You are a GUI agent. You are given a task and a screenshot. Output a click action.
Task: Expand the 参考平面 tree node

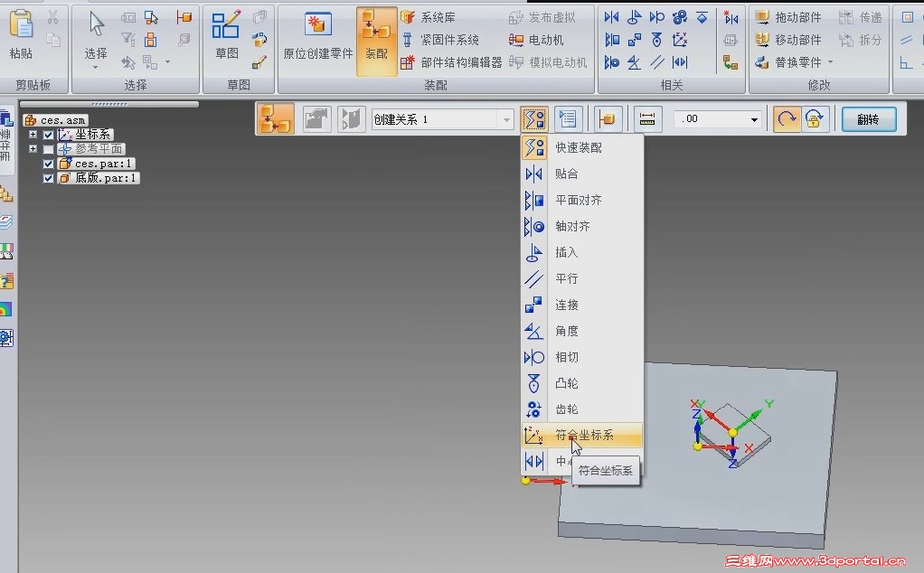tap(33, 149)
